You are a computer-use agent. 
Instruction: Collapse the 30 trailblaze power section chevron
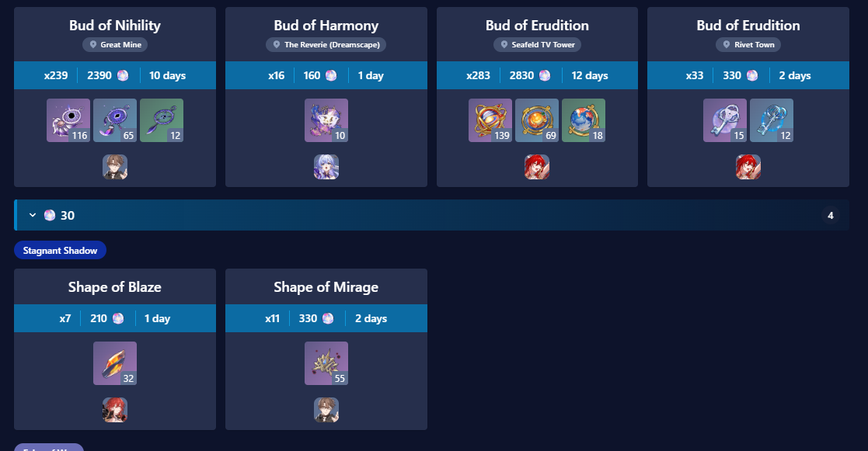(x=32, y=215)
